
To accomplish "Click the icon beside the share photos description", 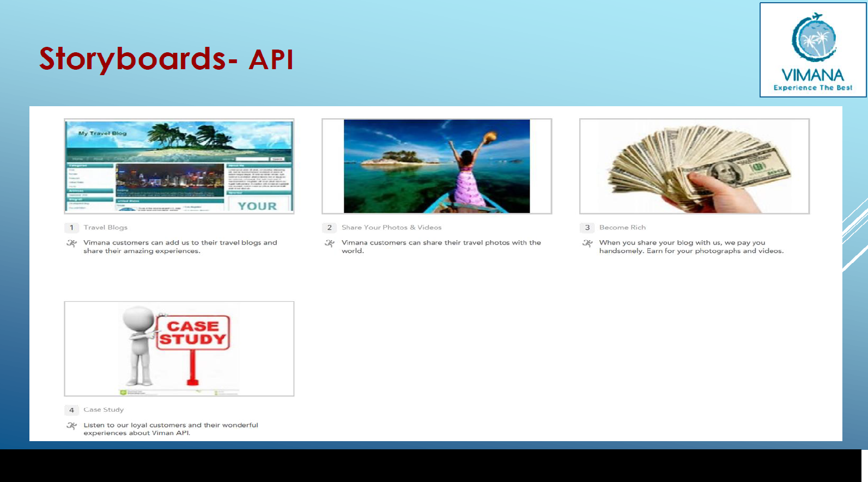I will (x=330, y=243).
